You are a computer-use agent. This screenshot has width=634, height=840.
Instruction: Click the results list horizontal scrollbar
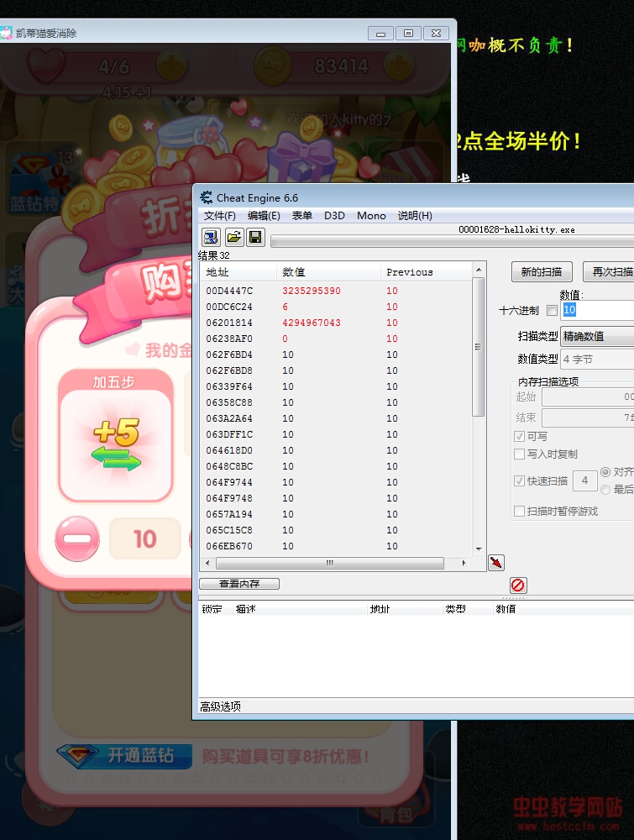(x=330, y=563)
